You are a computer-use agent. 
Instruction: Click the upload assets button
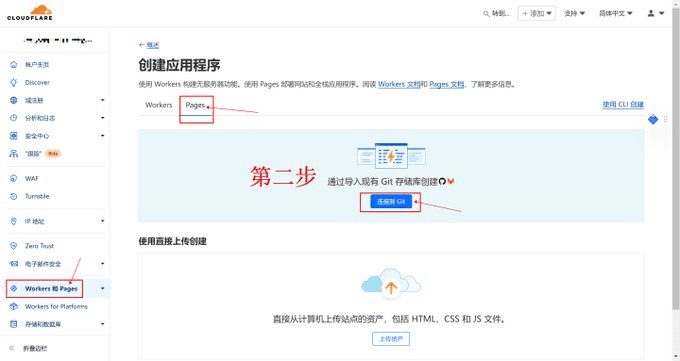click(x=391, y=339)
